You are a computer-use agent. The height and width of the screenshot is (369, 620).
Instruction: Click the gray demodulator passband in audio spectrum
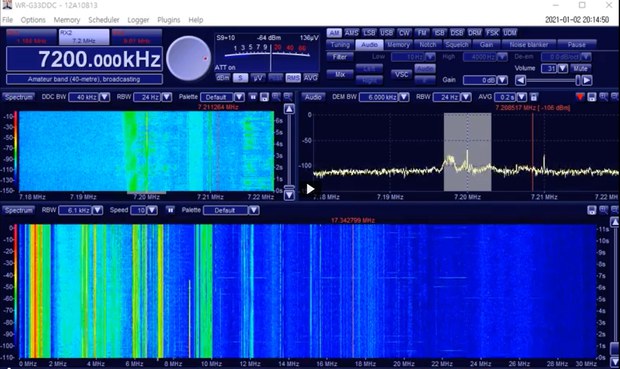point(467,152)
